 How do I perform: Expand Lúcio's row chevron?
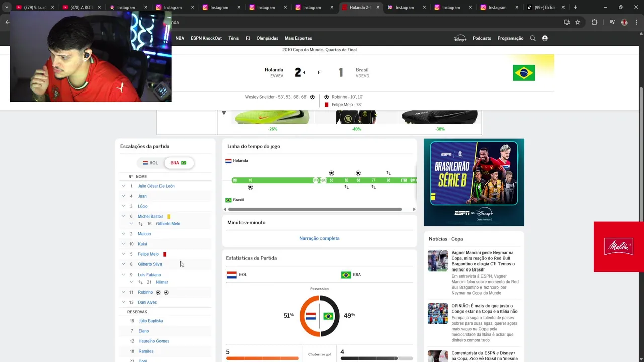123,206
